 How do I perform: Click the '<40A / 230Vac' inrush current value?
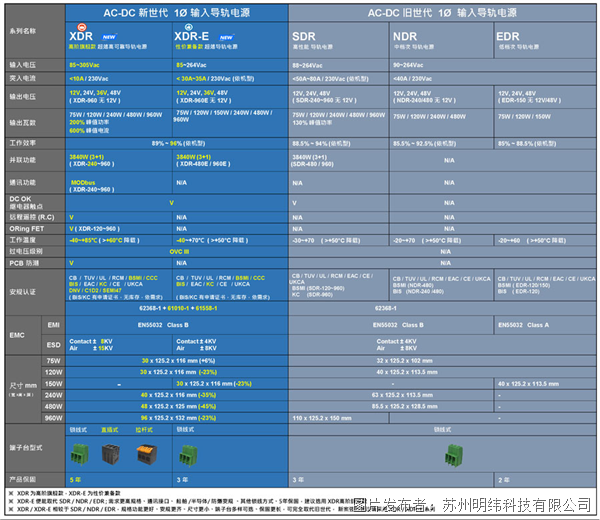pos(412,79)
